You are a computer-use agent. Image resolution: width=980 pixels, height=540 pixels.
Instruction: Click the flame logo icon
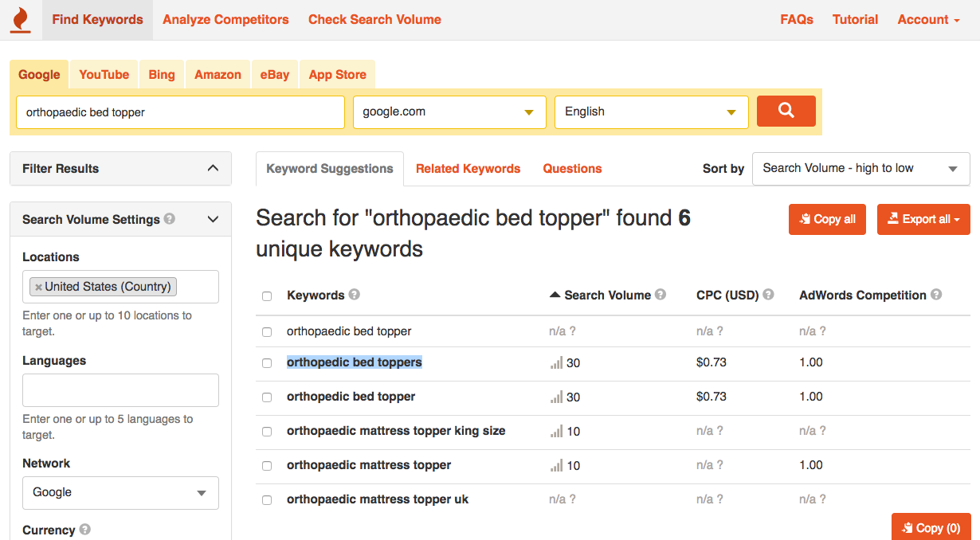coord(21,20)
